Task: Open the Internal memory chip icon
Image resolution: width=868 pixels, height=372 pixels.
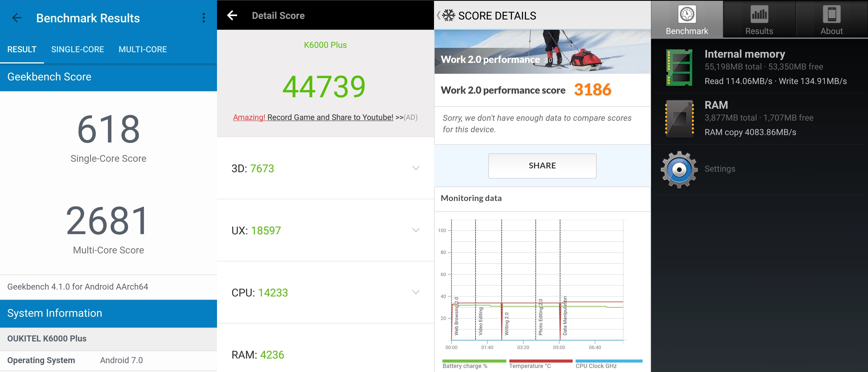Action: pyautogui.click(x=679, y=67)
